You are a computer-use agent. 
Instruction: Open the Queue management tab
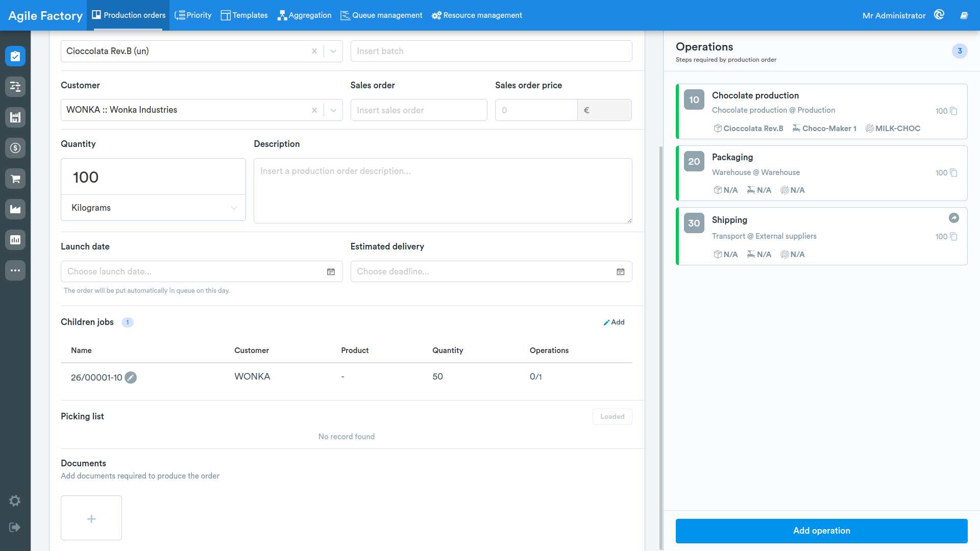pyautogui.click(x=381, y=15)
